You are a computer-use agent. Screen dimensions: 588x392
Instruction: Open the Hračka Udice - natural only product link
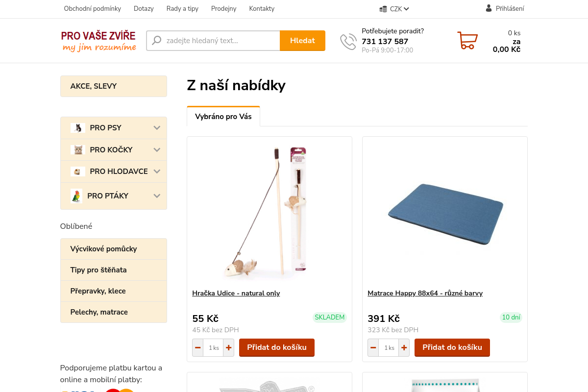pos(236,293)
